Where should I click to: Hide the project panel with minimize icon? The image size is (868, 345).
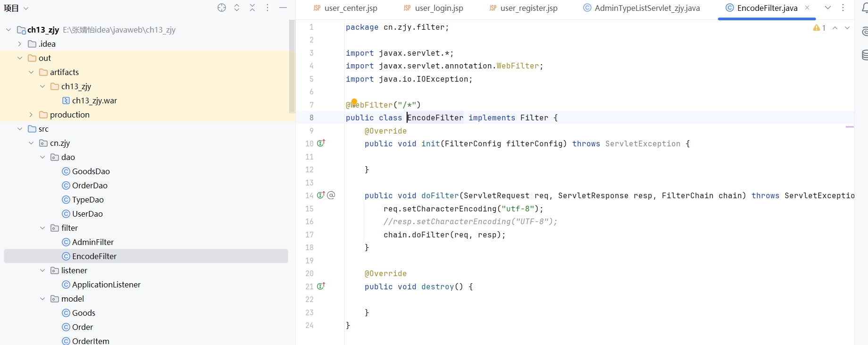pos(283,8)
